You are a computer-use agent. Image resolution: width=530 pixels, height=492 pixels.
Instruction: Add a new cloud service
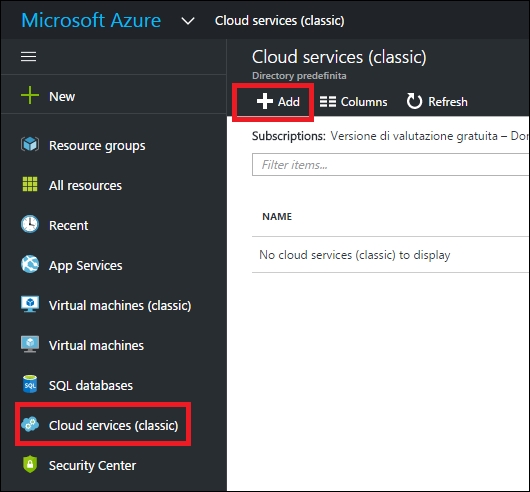[278, 101]
